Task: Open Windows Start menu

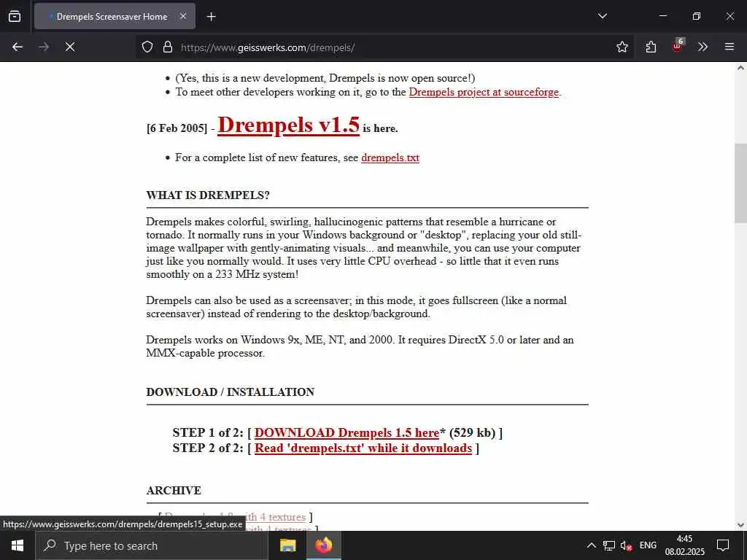Action: coord(18,545)
